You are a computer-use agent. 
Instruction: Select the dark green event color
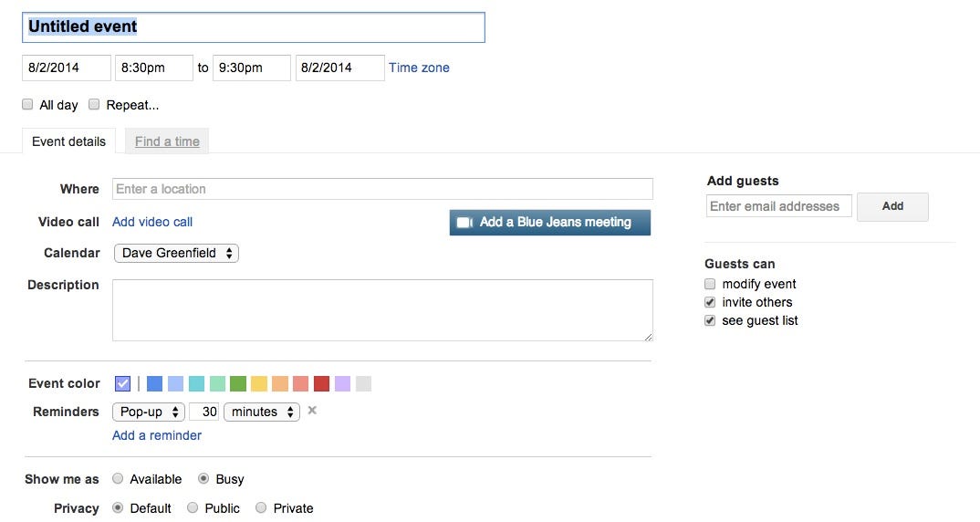click(x=238, y=383)
